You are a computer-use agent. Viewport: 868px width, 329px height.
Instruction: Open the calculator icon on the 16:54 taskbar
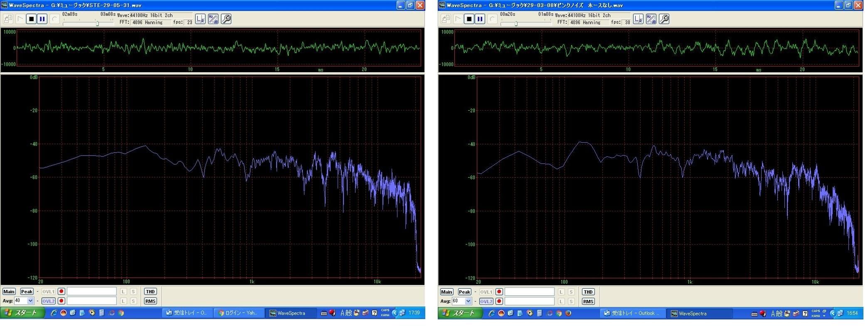(x=539, y=313)
